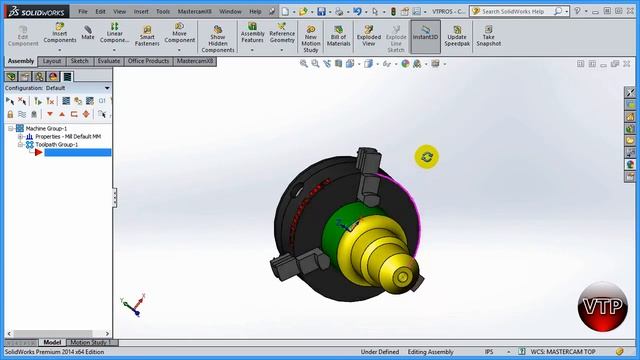
Task: Switch to the Evaluate tab
Action: coord(109,61)
